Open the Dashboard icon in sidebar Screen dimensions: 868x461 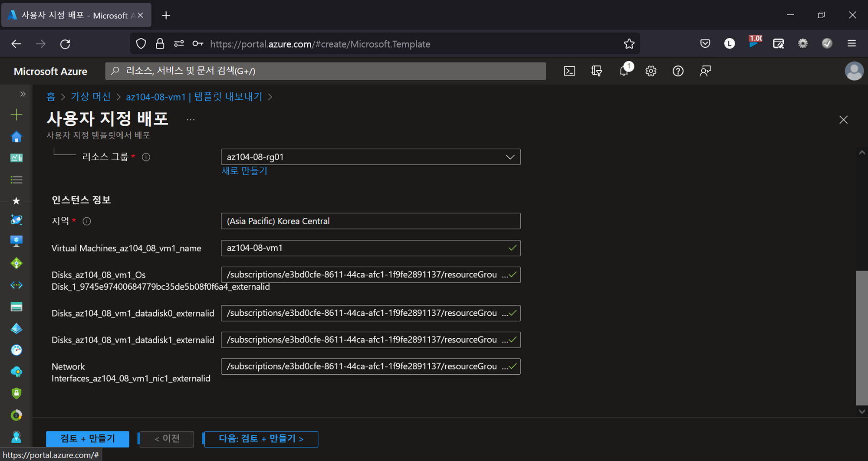click(x=16, y=158)
